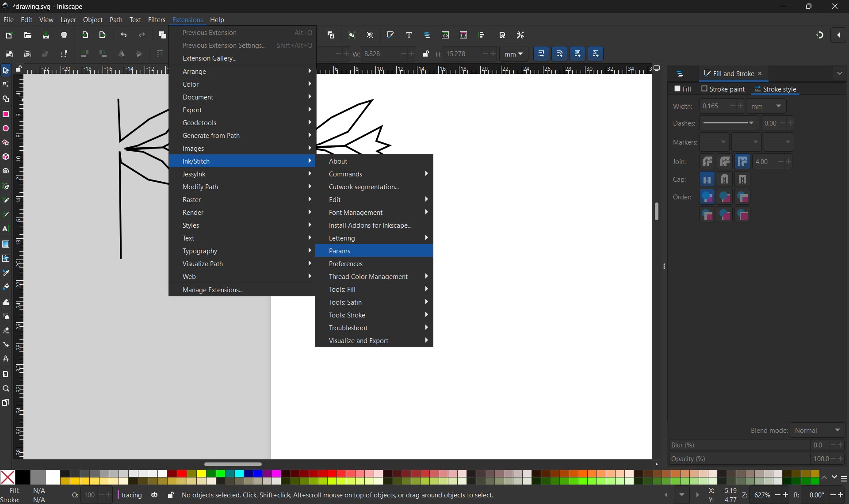Select the Star and polygon tool

point(6,143)
